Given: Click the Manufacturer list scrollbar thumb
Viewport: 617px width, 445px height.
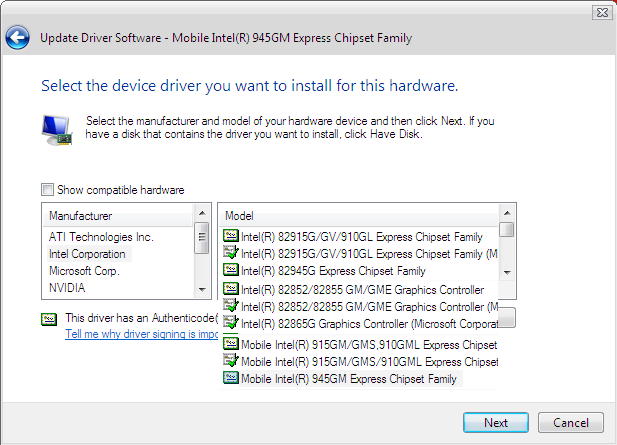Looking at the screenshot, I should [202, 238].
